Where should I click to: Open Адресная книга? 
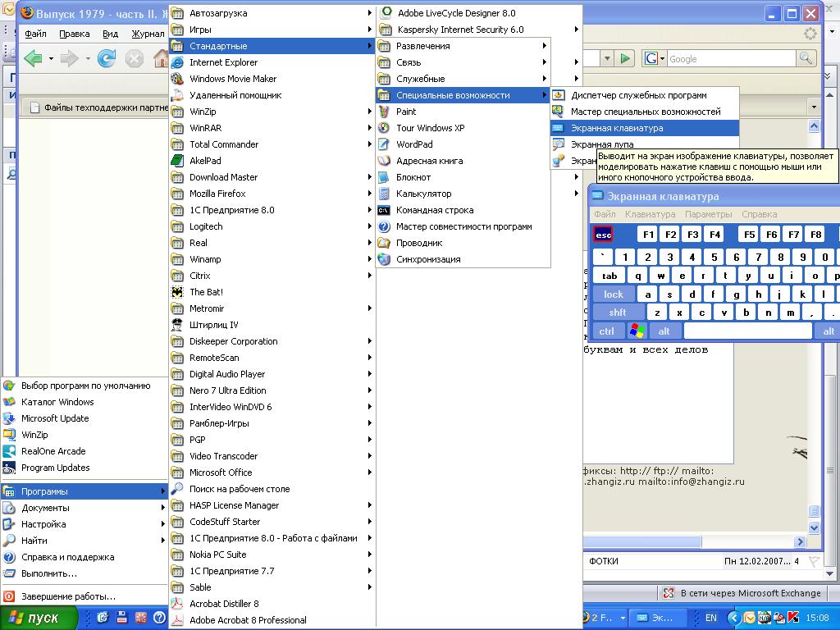pos(463,161)
